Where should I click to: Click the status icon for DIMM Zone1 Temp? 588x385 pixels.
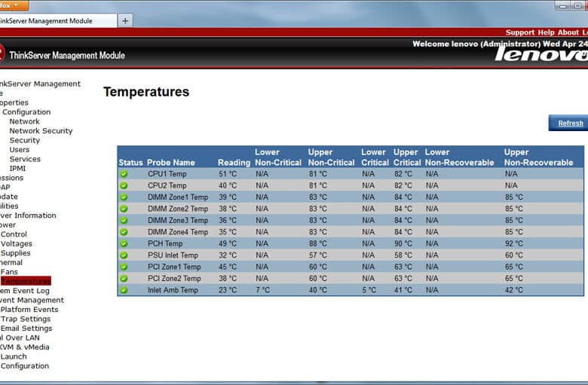(x=124, y=197)
